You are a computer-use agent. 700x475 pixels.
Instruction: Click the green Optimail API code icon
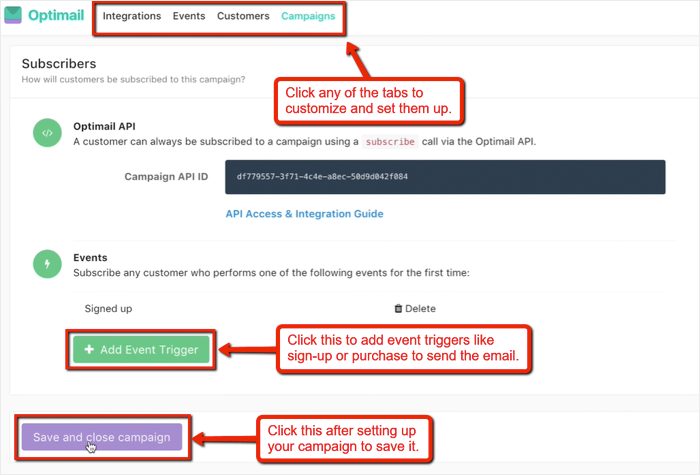tap(47, 133)
